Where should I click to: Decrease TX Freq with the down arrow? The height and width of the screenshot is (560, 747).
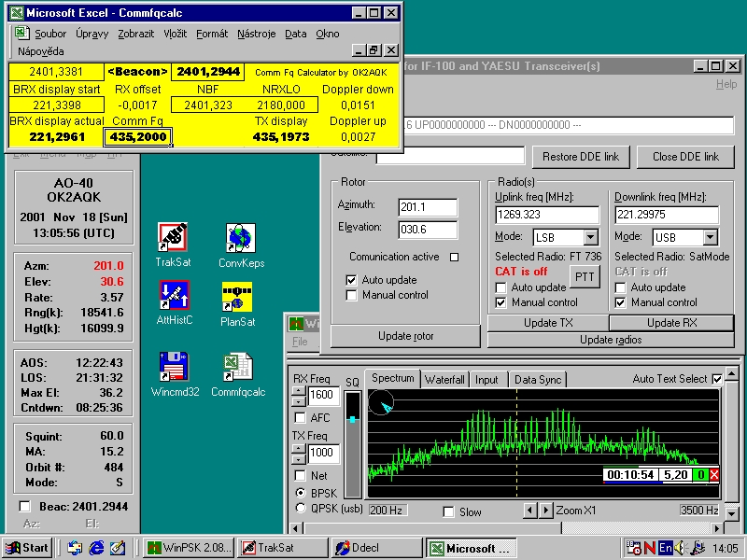point(299,459)
